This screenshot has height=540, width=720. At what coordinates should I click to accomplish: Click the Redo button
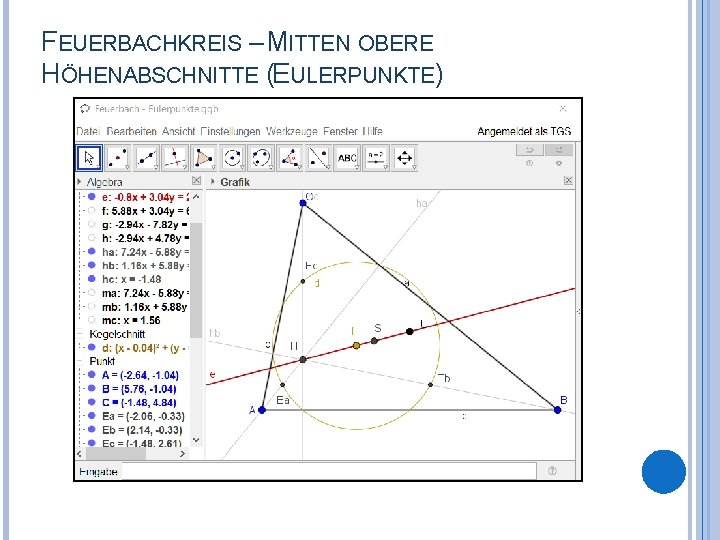(x=559, y=150)
